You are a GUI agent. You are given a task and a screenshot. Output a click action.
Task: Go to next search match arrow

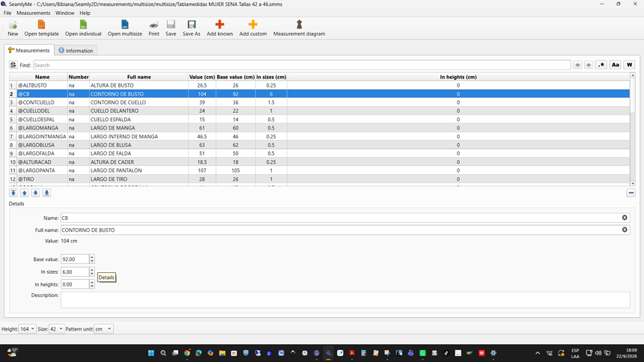(x=589, y=65)
